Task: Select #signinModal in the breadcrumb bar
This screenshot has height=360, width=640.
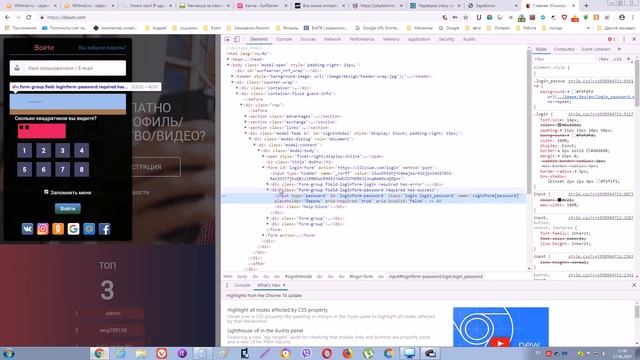Action: pos(298,276)
